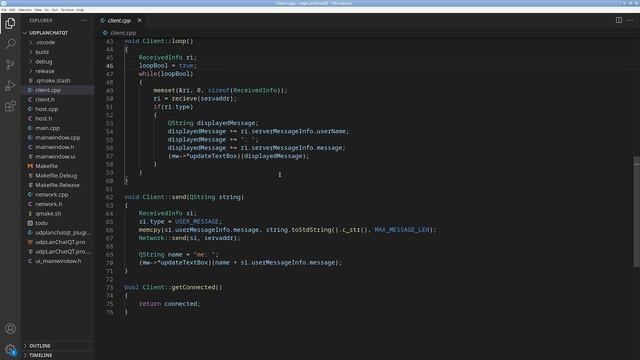Click the EXPLORER panel title
This screenshot has width=640, height=360.
[41, 20]
